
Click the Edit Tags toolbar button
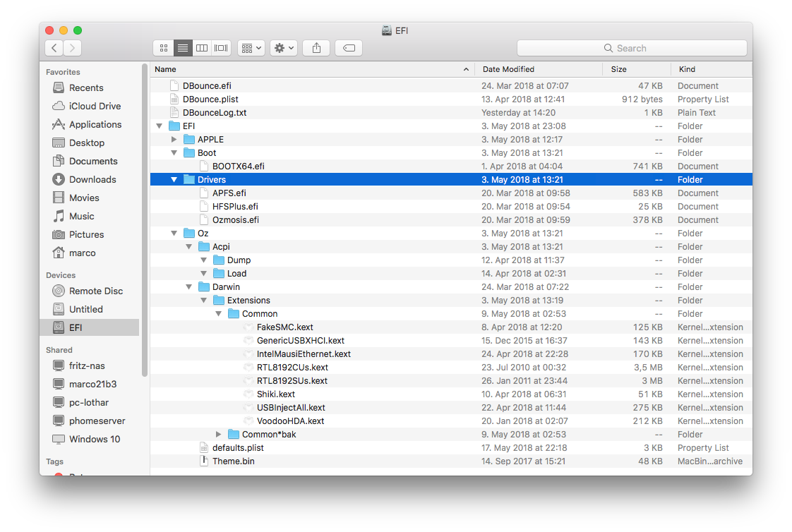349,48
